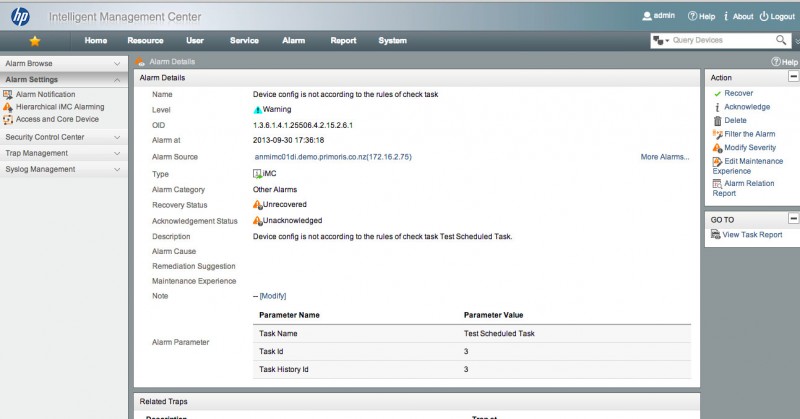Expand the Syslog Management section
The width and height of the screenshot is (800, 419).
pyautogui.click(x=117, y=169)
